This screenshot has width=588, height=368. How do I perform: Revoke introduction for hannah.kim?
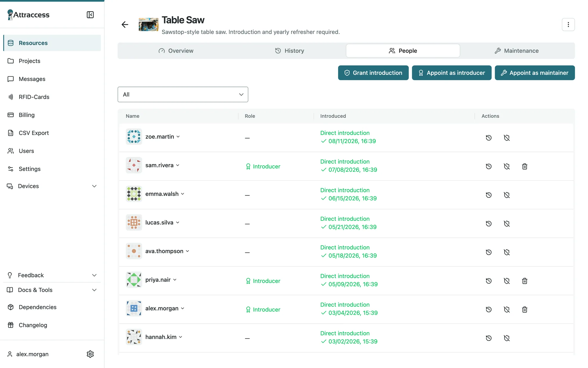(x=507, y=338)
